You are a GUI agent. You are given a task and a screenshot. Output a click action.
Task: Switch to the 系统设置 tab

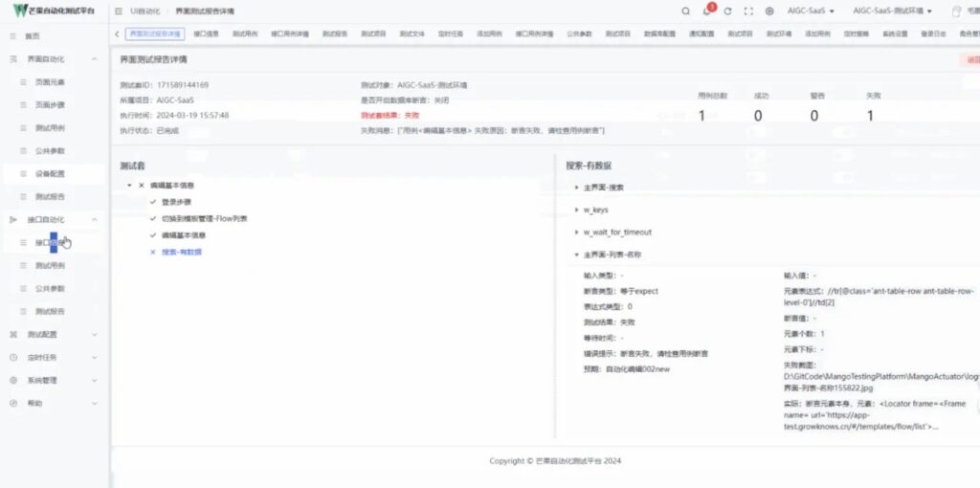(895, 33)
